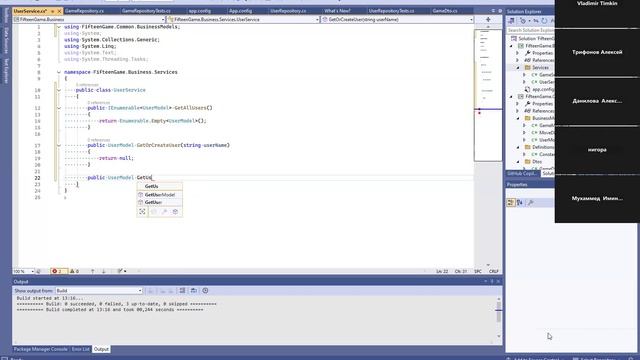
Task: Toggle the fourth IntelliSense filter icon
Action: pos(176,211)
